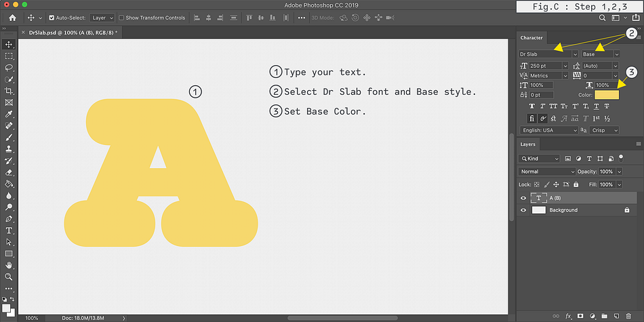Select the Eraser tool
Image resolution: width=644 pixels, height=322 pixels.
tap(9, 172)
